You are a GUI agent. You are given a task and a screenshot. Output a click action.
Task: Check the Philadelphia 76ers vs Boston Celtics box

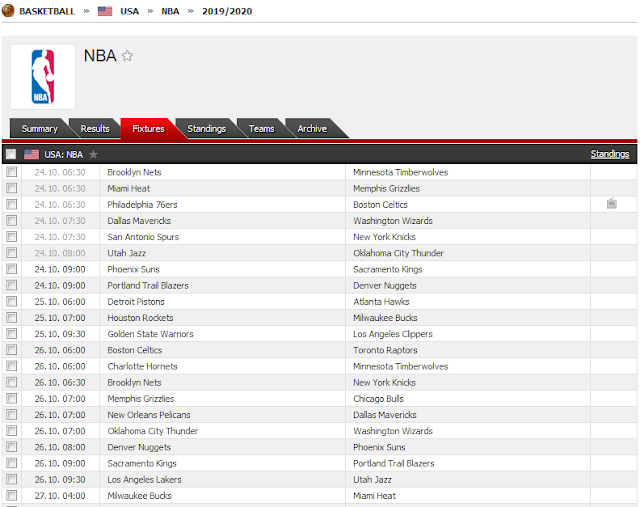point(11,204)
